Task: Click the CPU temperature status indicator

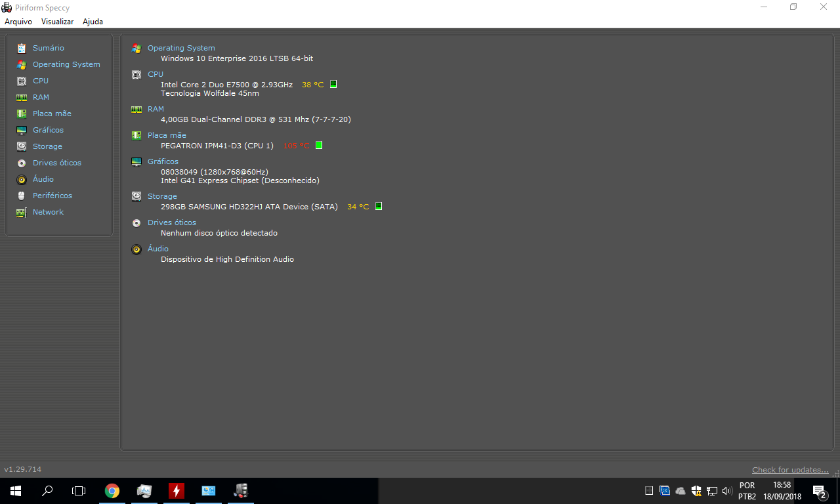Action: (333, 84)
